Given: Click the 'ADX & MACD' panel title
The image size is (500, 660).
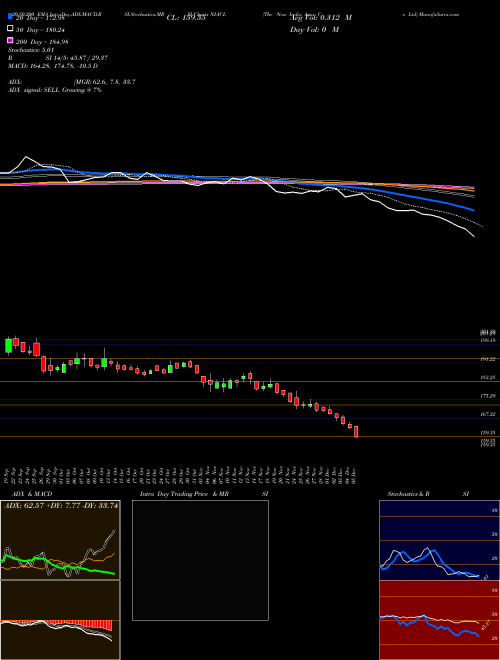Looking at the screenshot, I should [32, 494].
